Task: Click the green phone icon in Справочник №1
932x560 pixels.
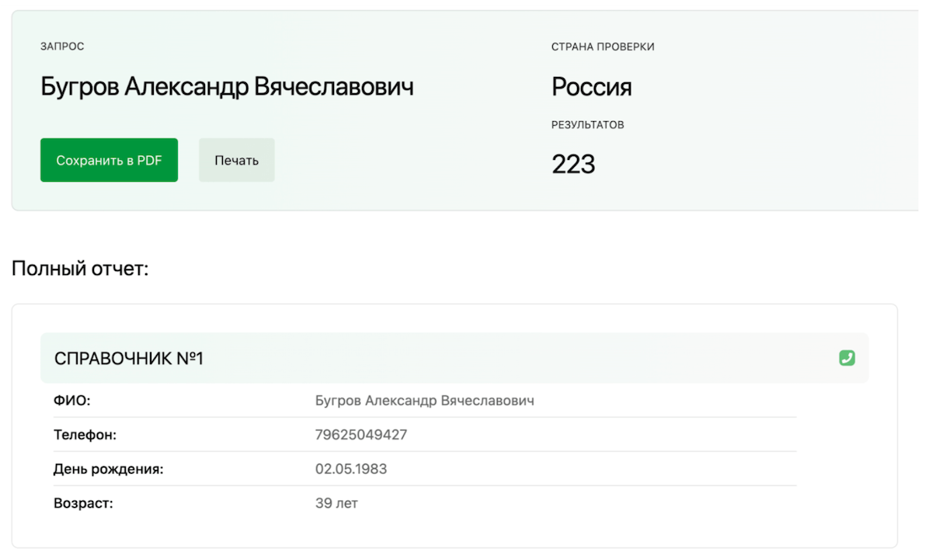Action: pos(847,358)
